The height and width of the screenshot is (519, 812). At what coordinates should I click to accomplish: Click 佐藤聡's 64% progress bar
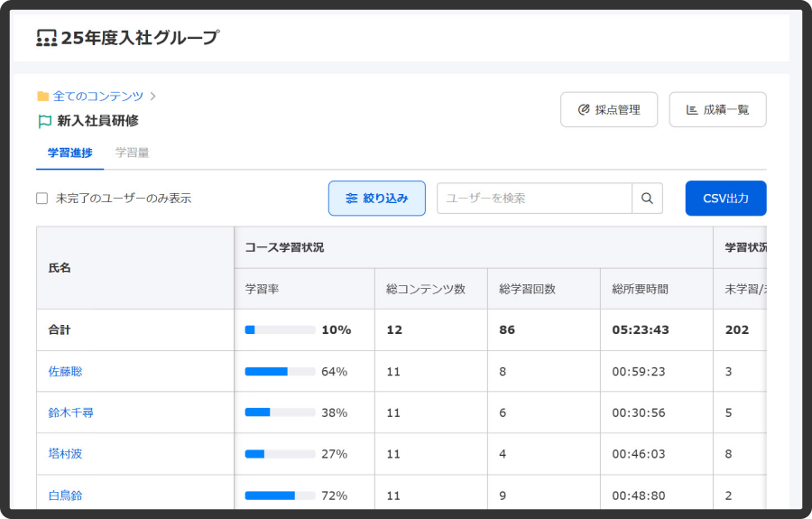click(281, 371)
